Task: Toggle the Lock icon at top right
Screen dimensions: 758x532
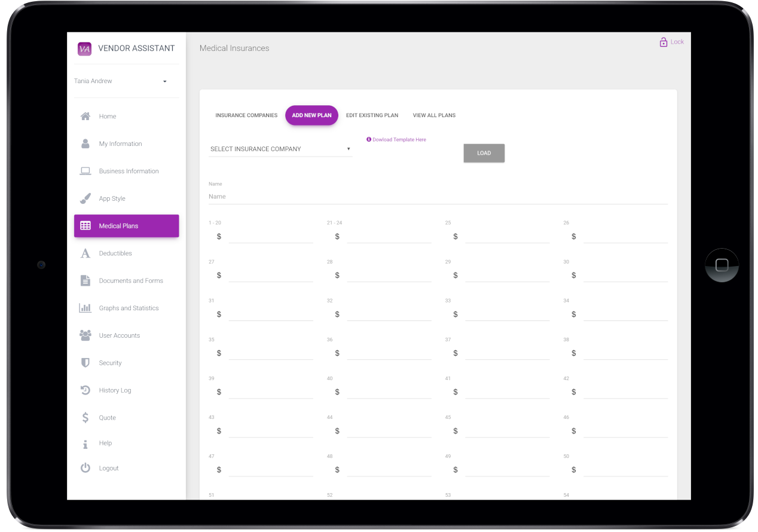Action: tap(664, 42)
